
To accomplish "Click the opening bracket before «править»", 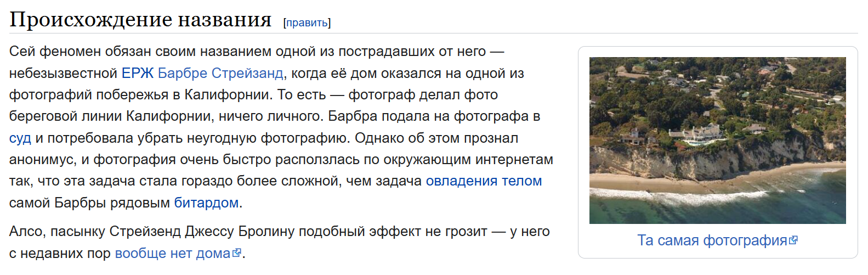I will click(285, 23).
